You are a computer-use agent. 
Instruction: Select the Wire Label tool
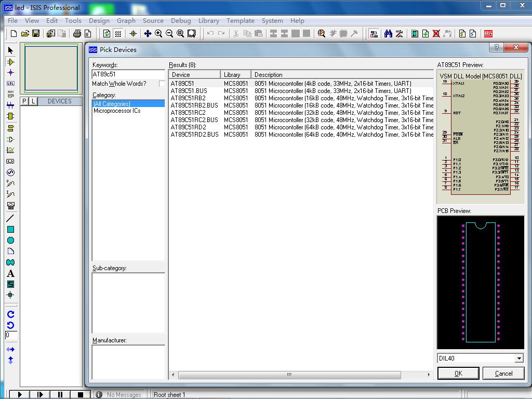coord(10,84)
